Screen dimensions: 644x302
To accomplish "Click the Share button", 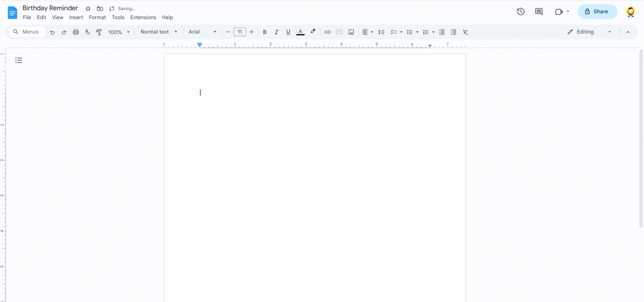I will click(x=597, y=11).
